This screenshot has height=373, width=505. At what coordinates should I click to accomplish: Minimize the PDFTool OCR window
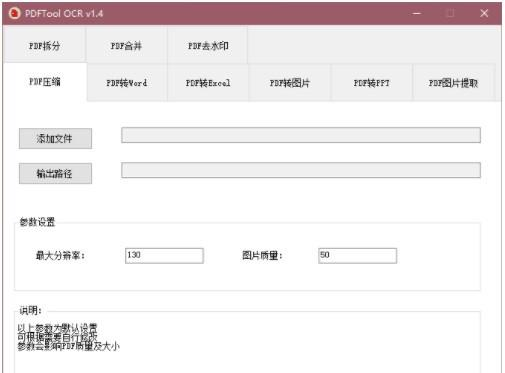[416, 14]
